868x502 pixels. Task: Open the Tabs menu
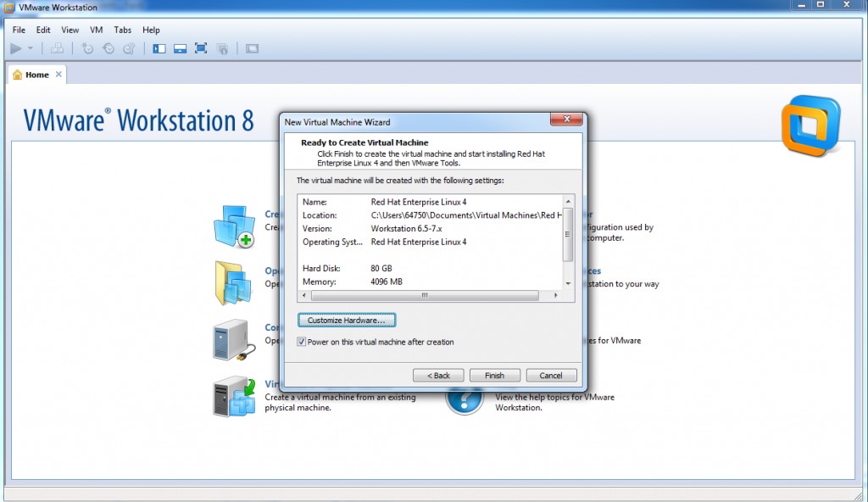[123, 30]
